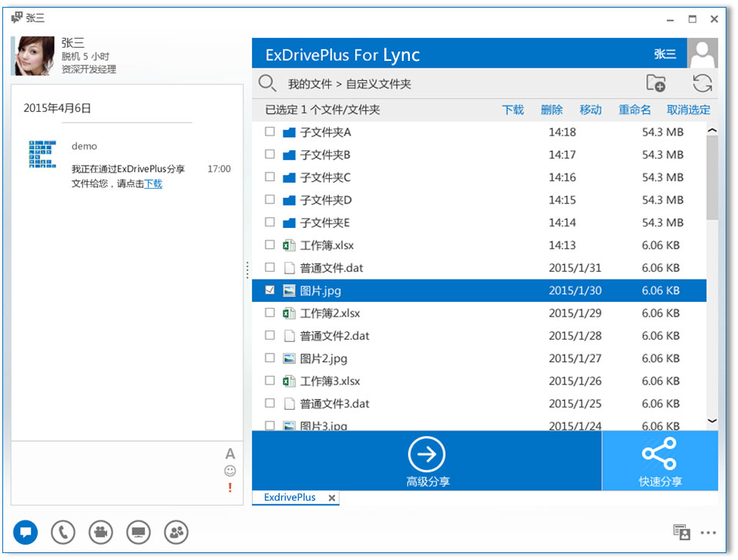
Task: Click the 移动 action
Action: [591, 109]
